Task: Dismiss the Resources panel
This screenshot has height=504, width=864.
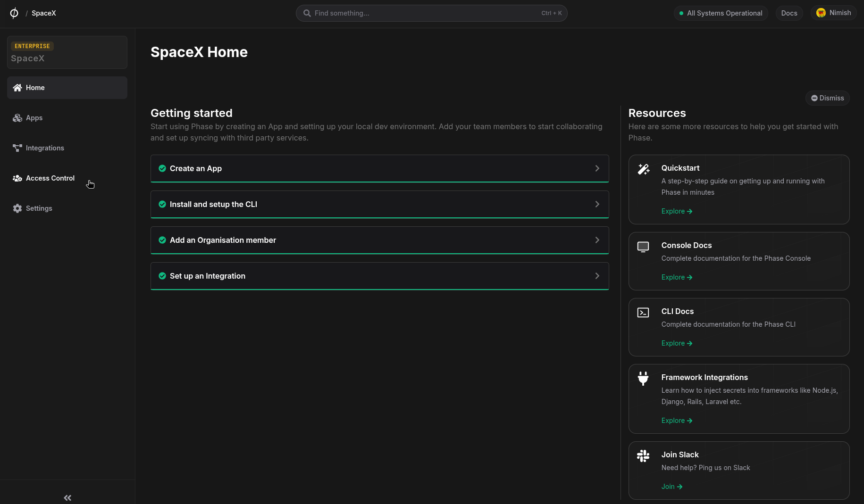Action: (827, 98)
